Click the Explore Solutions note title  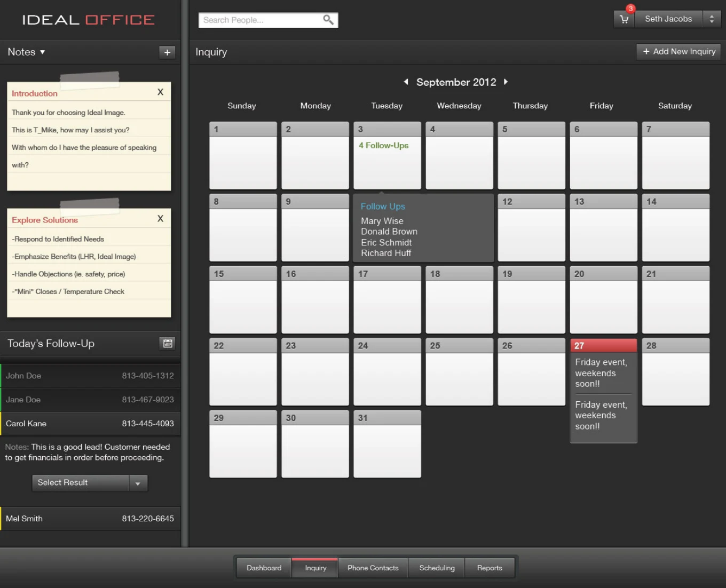(45, 220)
